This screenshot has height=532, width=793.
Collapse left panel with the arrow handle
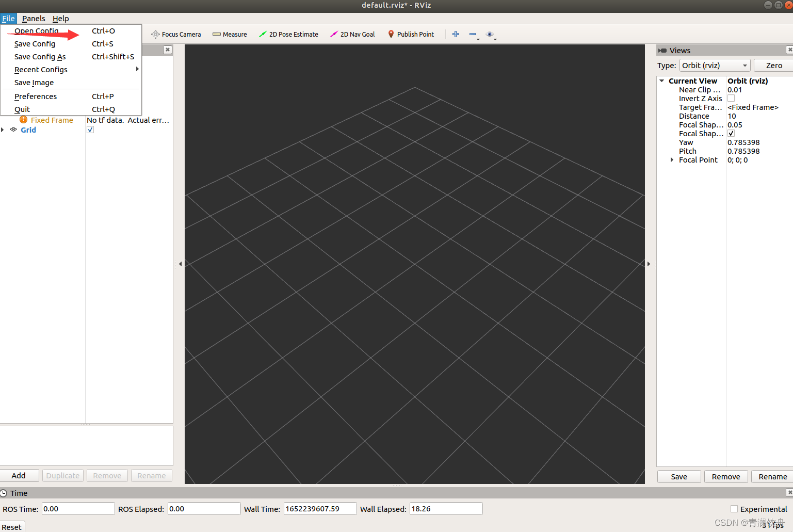(x=180, y=264)
